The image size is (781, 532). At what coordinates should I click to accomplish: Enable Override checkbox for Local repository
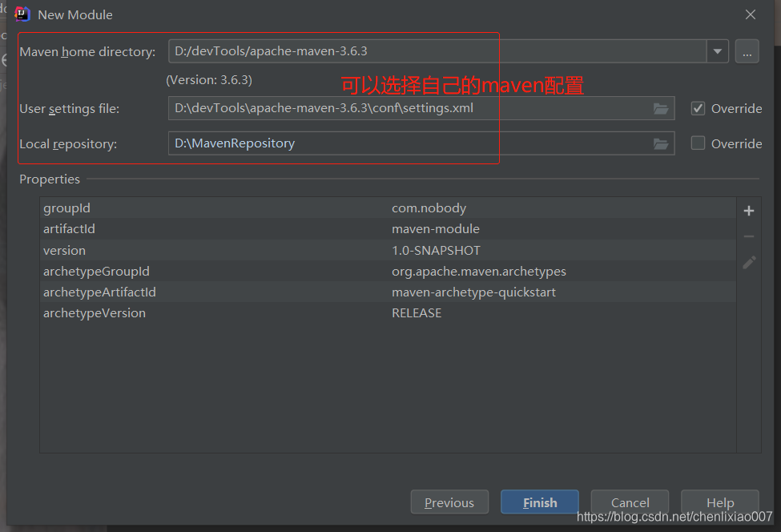coord(698,143)
